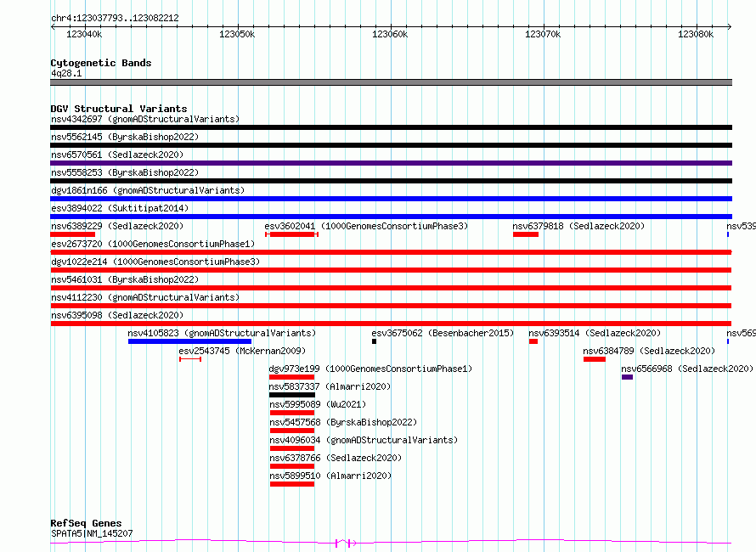Click the nsv5899510 Almarri2020 label
Viewport: 756px width, 552px height.
point(330,476)
